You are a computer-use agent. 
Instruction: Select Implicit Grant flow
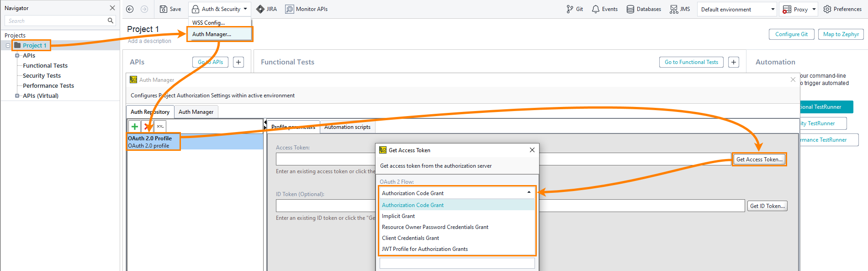click(x=457, y=216)
